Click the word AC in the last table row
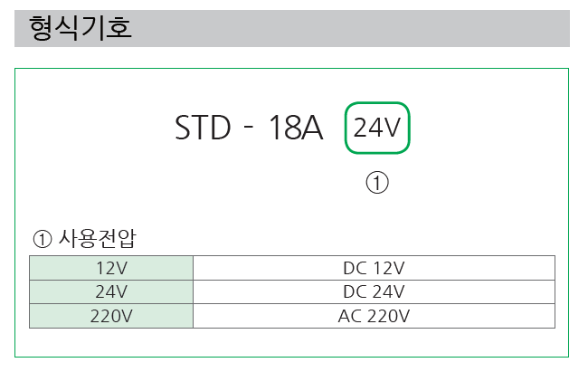Viewport: 588px width, 391px height. pos(350,316)
